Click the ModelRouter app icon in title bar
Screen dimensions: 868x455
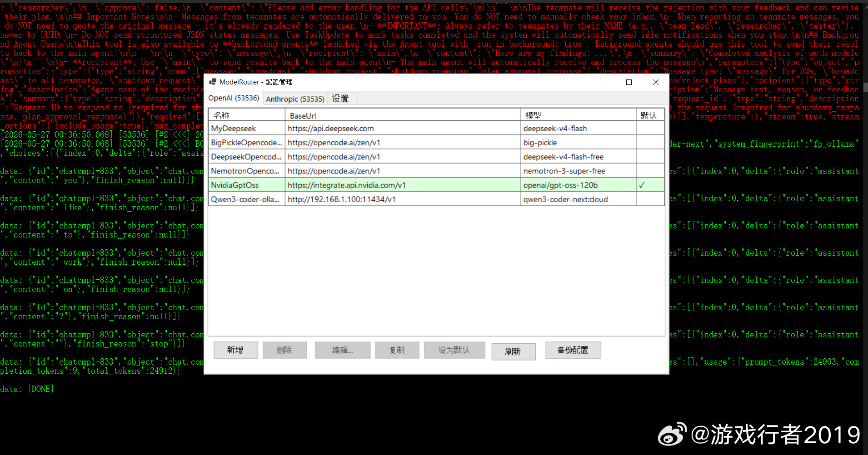212,82
